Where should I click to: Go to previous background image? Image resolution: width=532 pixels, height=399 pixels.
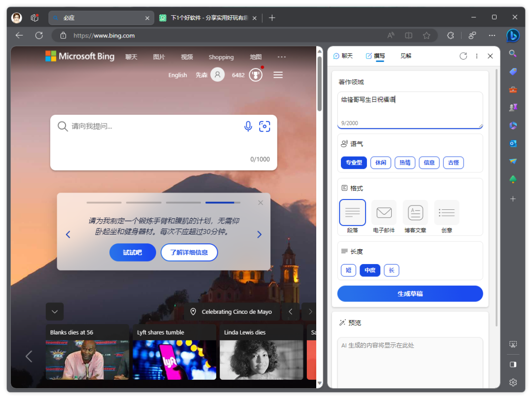[291, 311]
